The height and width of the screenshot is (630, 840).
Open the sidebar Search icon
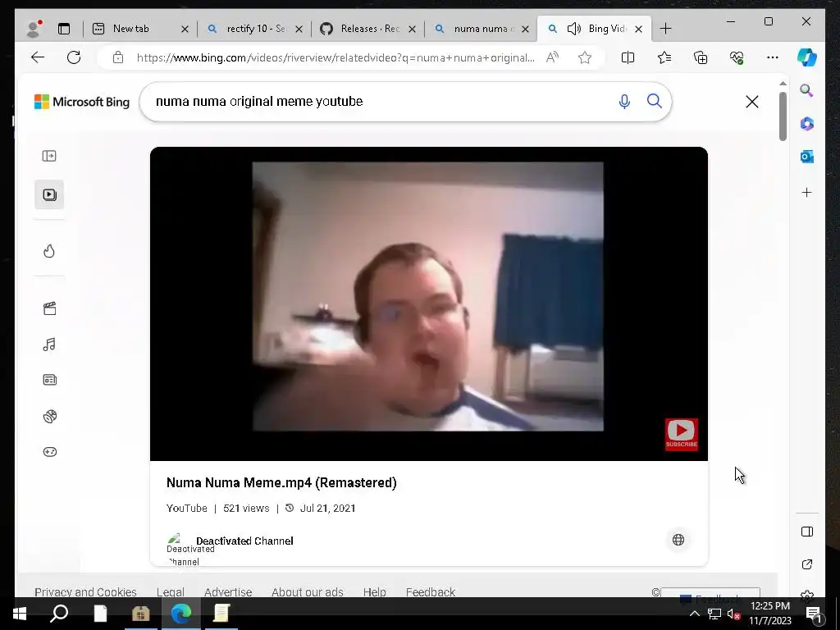pyautogui.click(x=806, y=90)
